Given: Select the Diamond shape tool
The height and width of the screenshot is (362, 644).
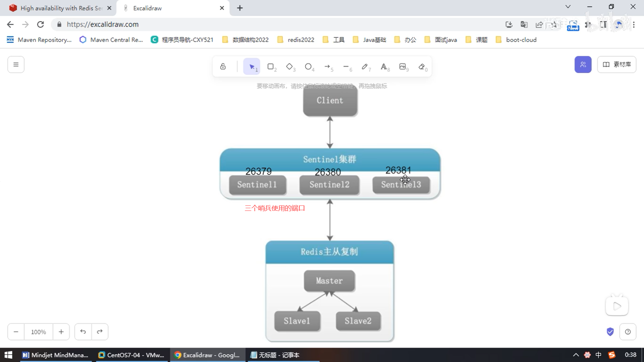Looking at the screenshot, I should (x=289, y=67).
